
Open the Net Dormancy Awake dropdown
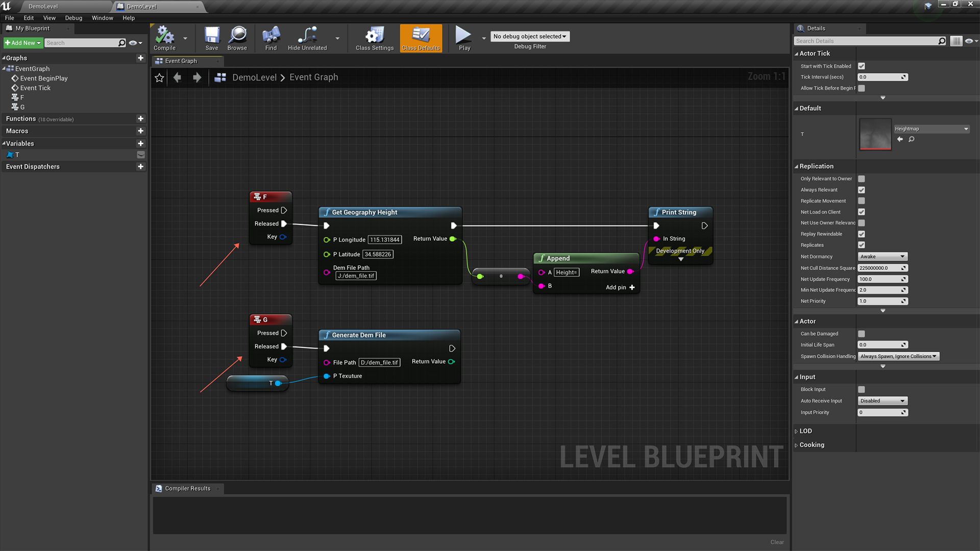point(882,257)
